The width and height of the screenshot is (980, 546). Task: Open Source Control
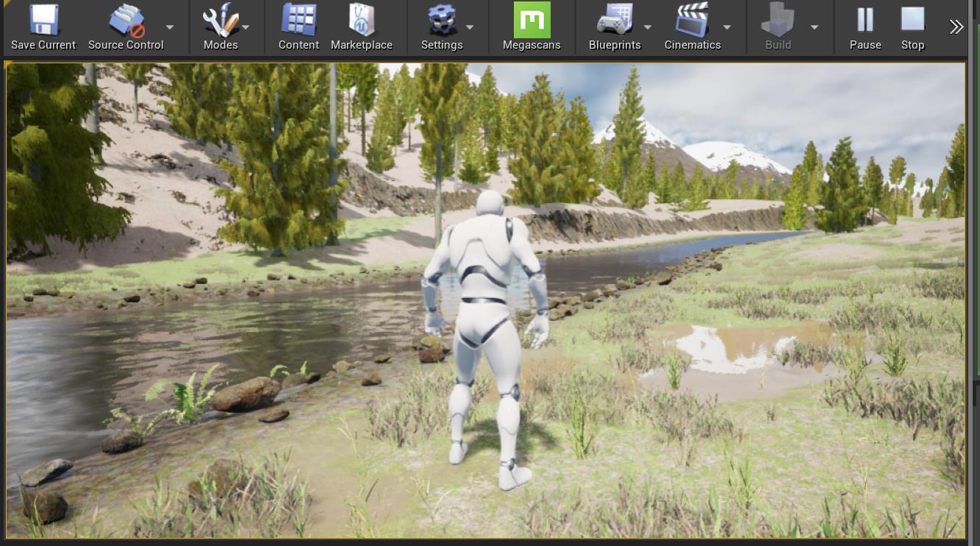(126, 27)
